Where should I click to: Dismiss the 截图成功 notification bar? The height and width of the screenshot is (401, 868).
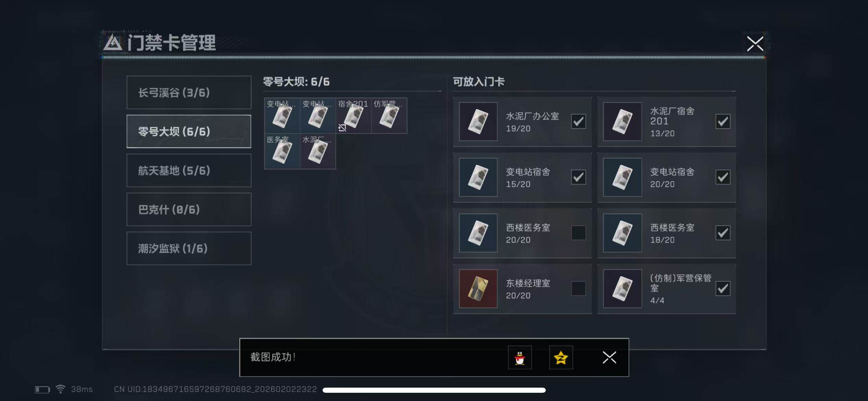coord(609,357)
